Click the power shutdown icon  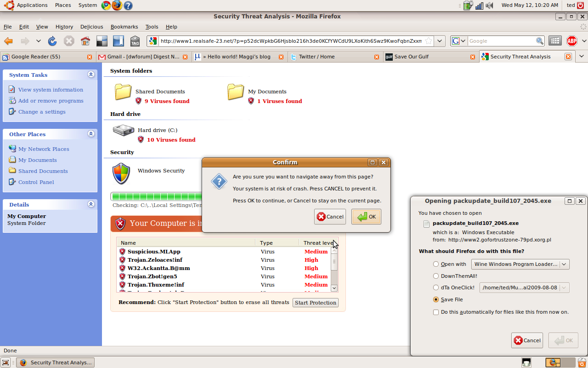580,6
